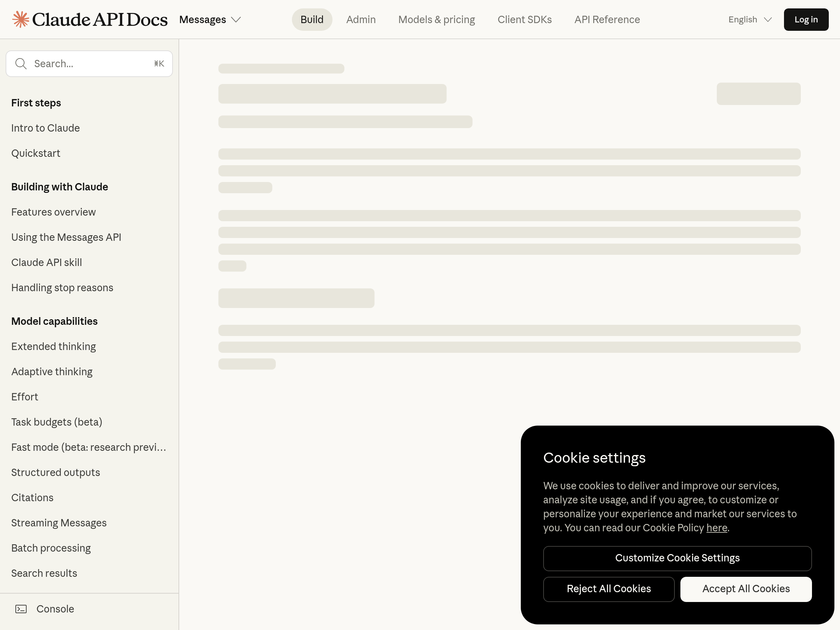This screenshot has width=840, height=630.
Task: Click the search magnifier icon
Action: click(21, 64)
